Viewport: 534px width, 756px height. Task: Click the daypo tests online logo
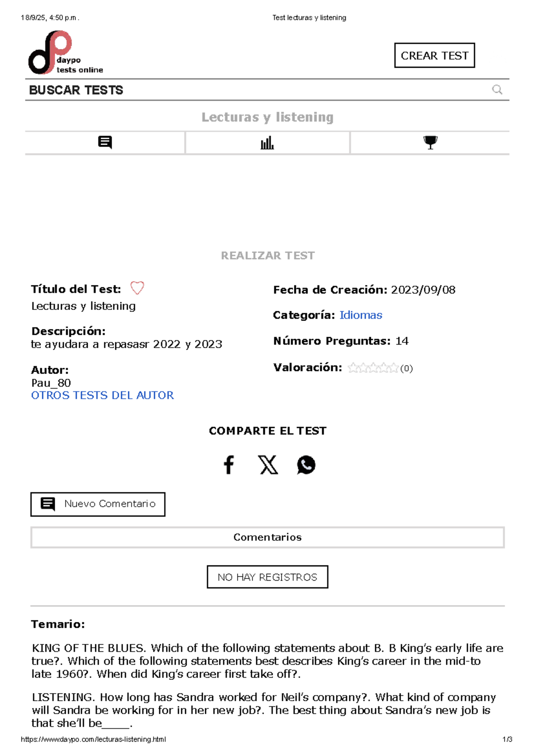click(x=66, y=53)
